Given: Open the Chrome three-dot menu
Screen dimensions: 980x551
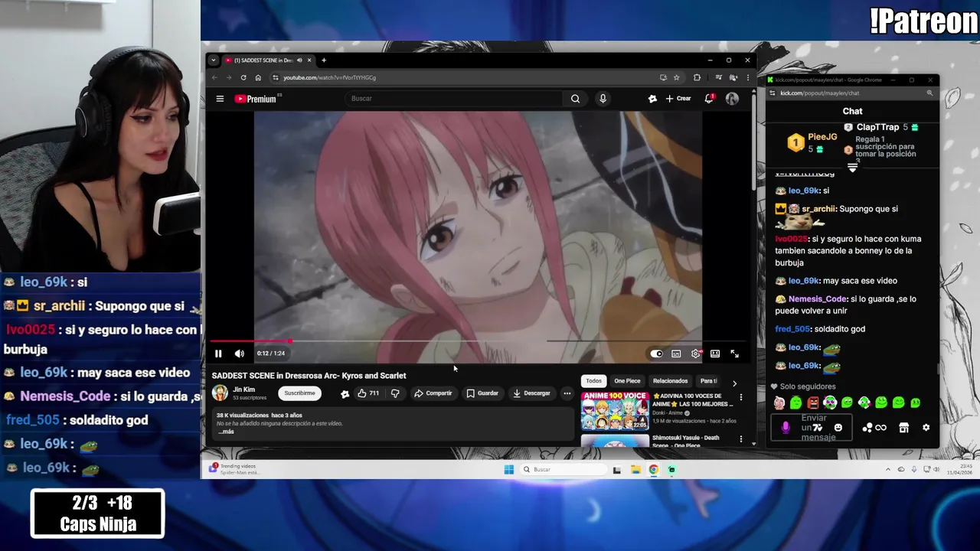Looking at the screenshot, I should [748, 77].
